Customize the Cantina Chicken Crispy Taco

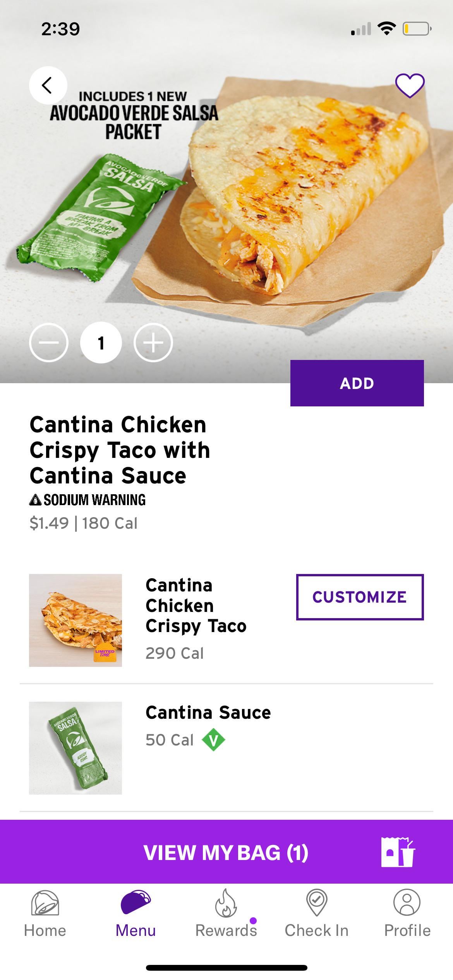point(360,597)
